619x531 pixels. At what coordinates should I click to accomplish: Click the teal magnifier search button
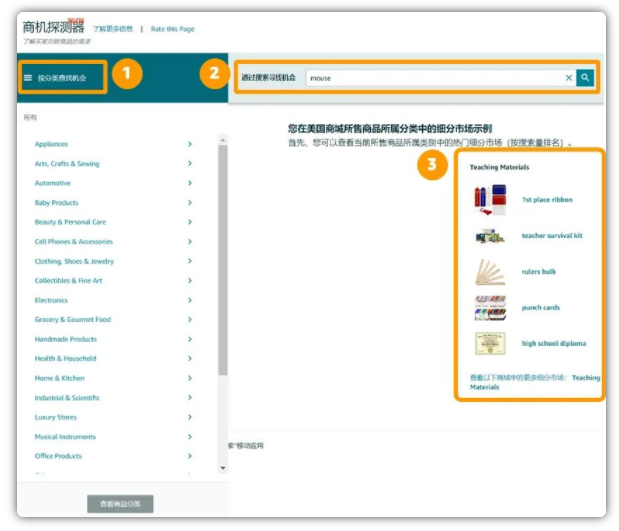click(x=586, y=77)
